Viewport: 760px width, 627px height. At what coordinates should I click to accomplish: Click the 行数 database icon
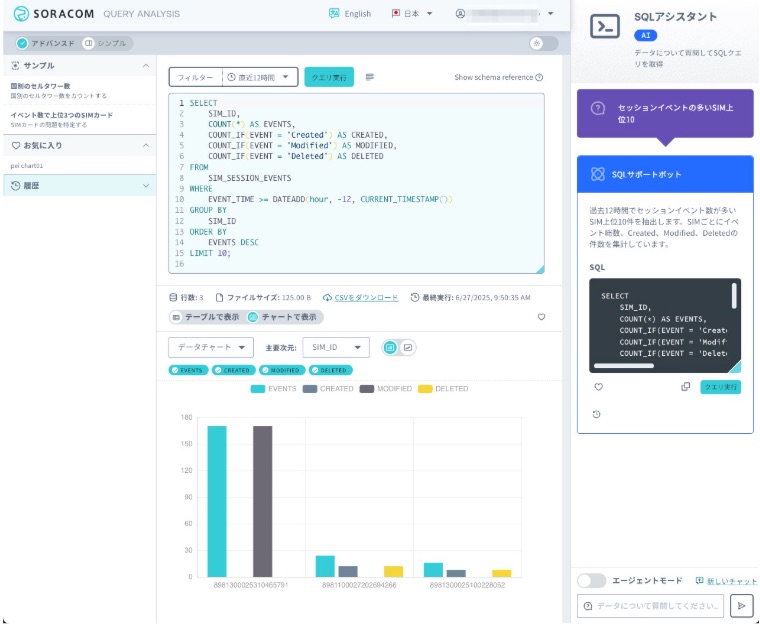point(173,298)
